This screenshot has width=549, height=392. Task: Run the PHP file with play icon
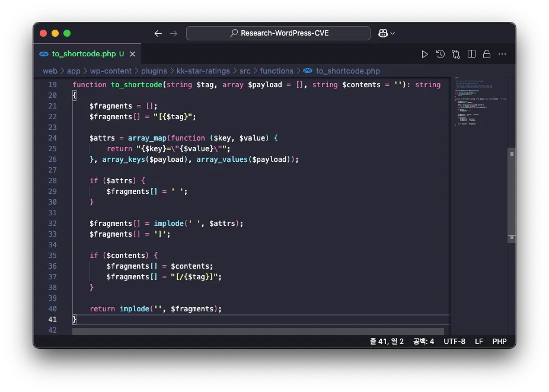[424, 54]
